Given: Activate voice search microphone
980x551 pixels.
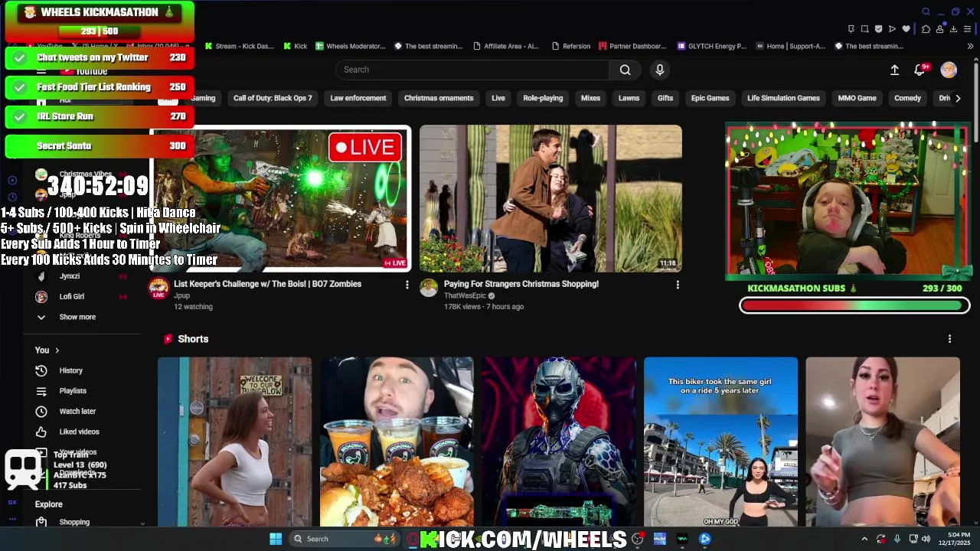Looking at the screenshot, I should [660, 70].
